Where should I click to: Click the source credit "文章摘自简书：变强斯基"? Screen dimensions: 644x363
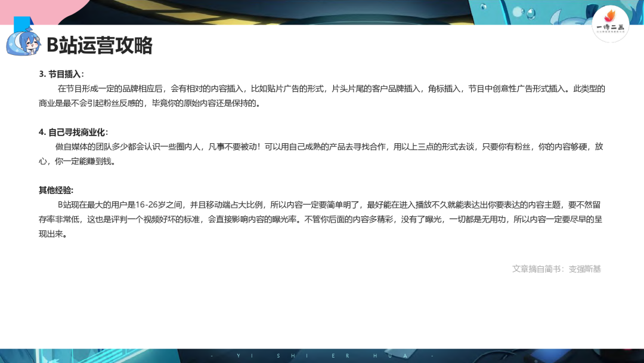point(556,269)
